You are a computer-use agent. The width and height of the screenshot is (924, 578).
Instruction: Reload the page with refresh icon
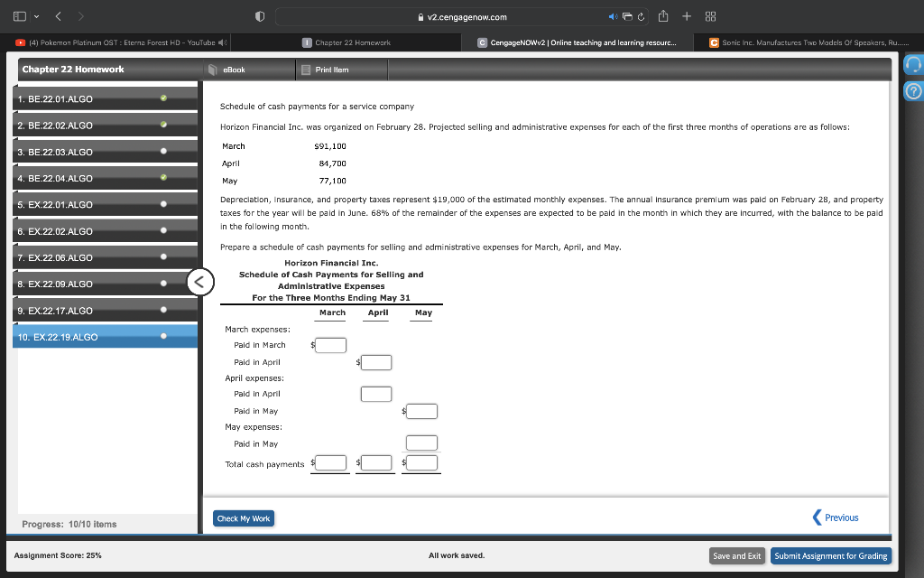click(641, 17)
